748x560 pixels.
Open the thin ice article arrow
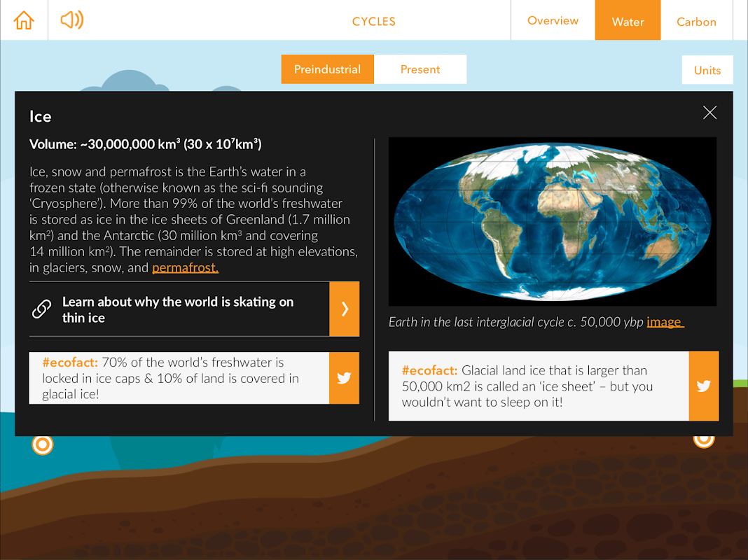tap(344, 309)
